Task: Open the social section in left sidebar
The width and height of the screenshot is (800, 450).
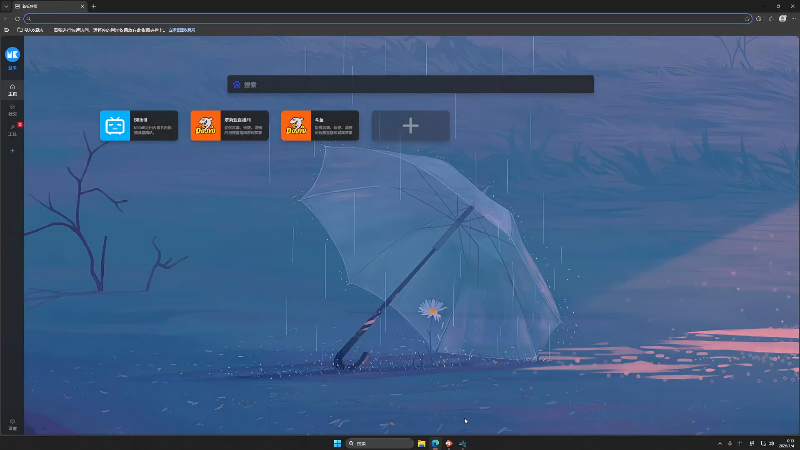Action: (12, 110)
